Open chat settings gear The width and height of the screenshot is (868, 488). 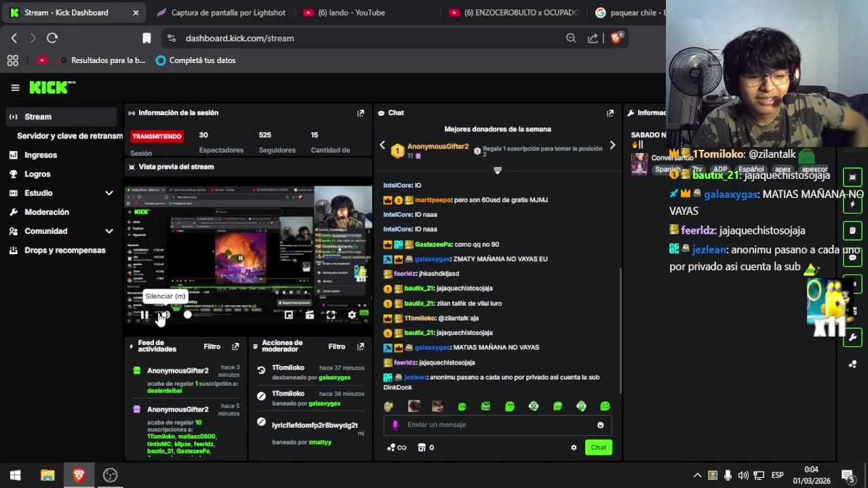[574, 447]
